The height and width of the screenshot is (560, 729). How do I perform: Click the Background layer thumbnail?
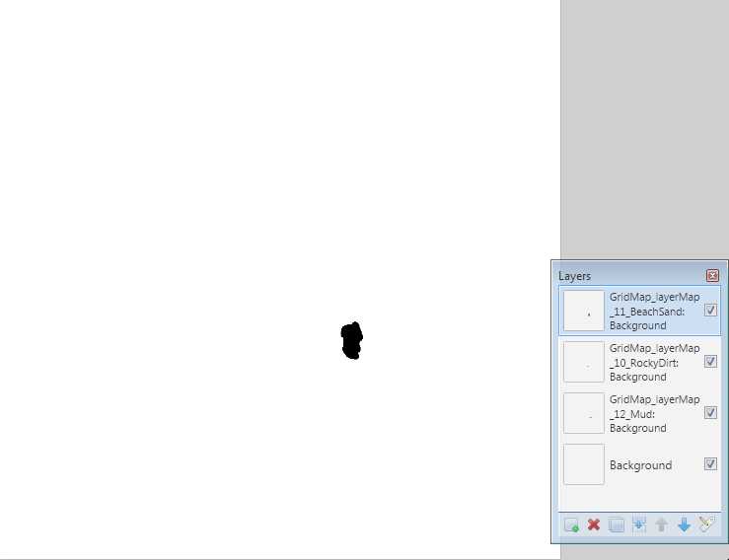tap(584, 464)
